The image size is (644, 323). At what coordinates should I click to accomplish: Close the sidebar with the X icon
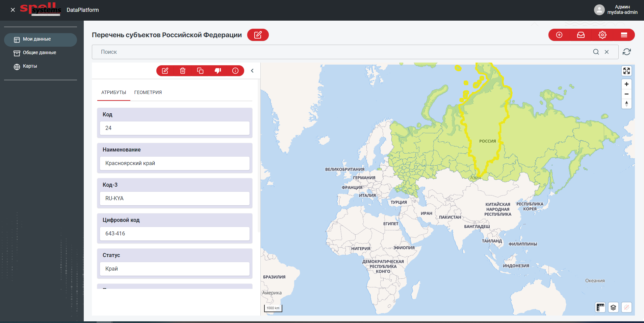click(x=13, y=10)
